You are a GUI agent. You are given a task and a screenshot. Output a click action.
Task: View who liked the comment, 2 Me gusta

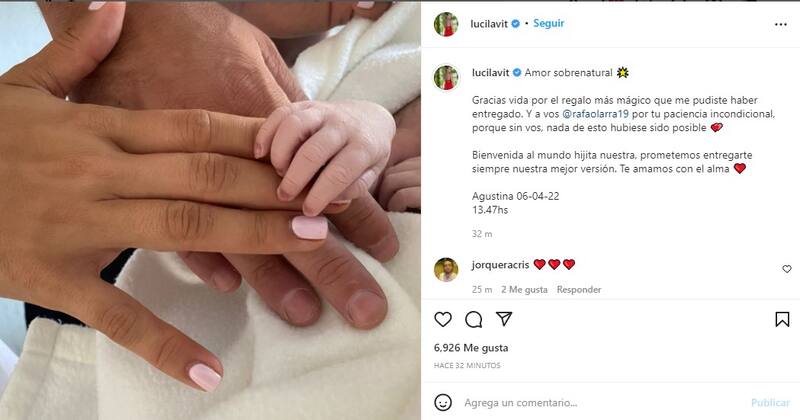click(x=524, y=289)
